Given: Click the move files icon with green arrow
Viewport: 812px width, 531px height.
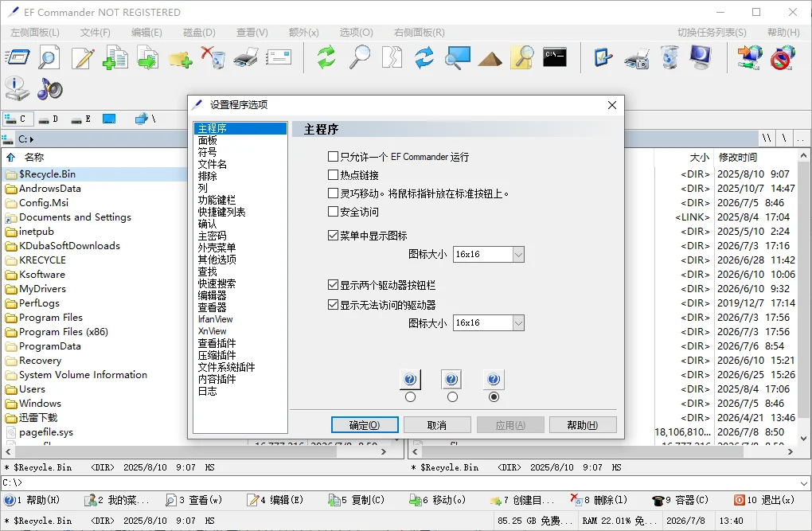Looking at the screenshot, I should tap(148, 57).
